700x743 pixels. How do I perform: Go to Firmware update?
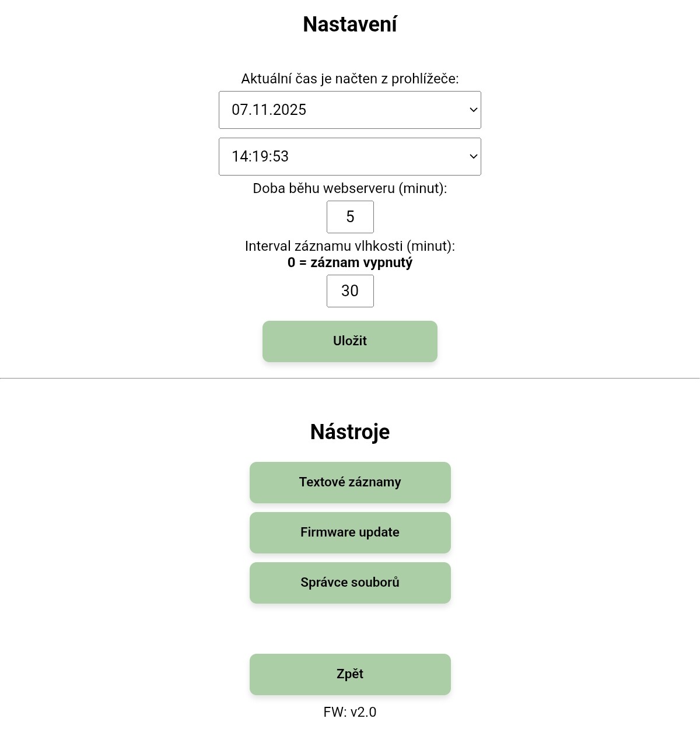(350, 532)
